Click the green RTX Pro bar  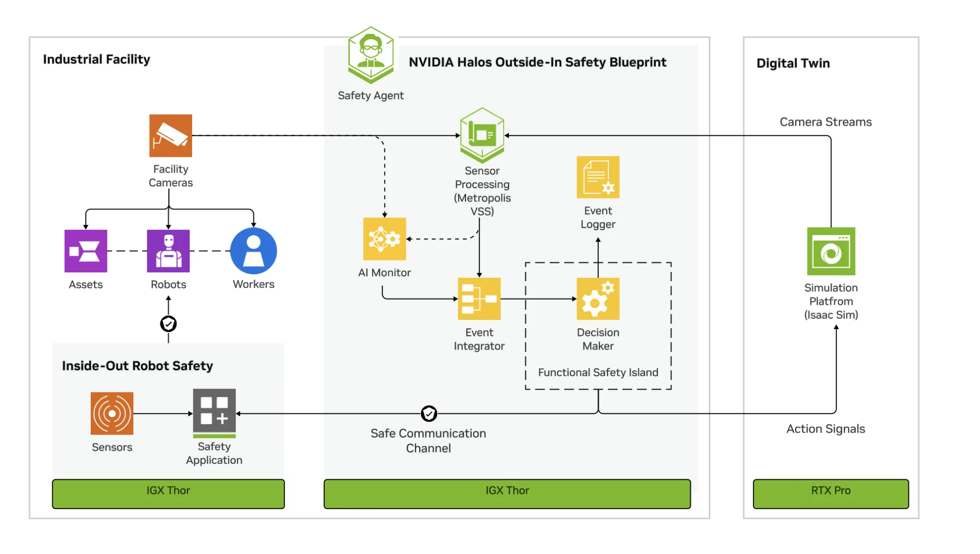[831, 494]
